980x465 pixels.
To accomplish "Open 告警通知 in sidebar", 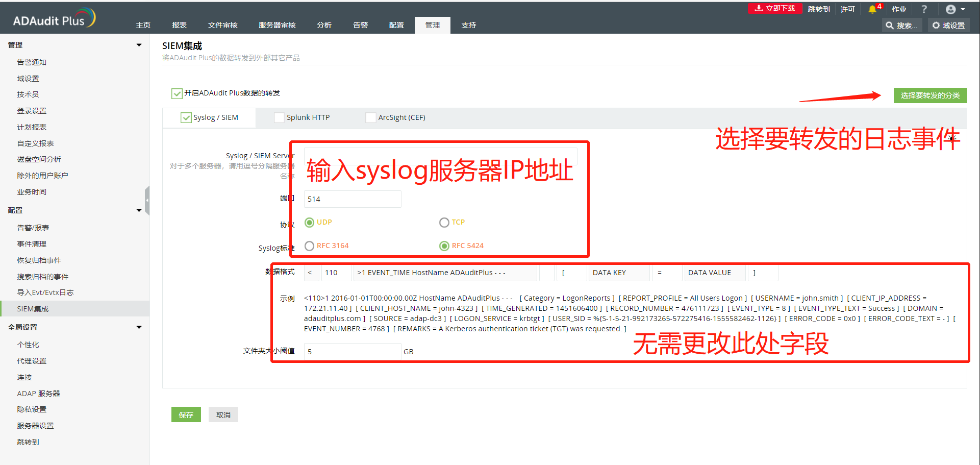I will [32, 62].
